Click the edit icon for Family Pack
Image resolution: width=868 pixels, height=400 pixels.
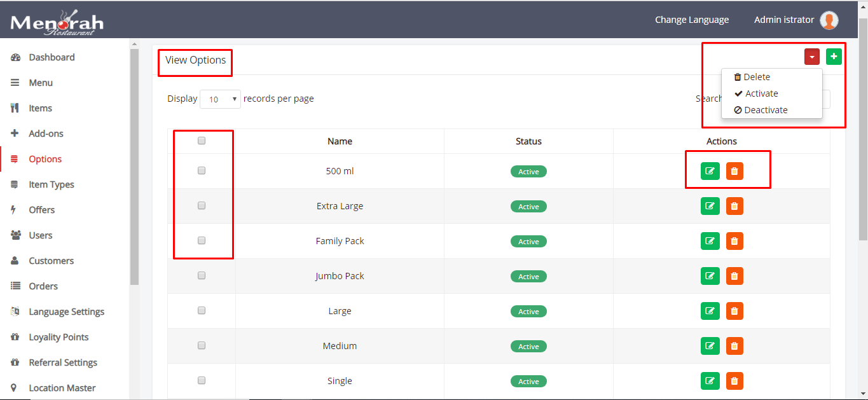pyautogui.click(x=710, y=241)
